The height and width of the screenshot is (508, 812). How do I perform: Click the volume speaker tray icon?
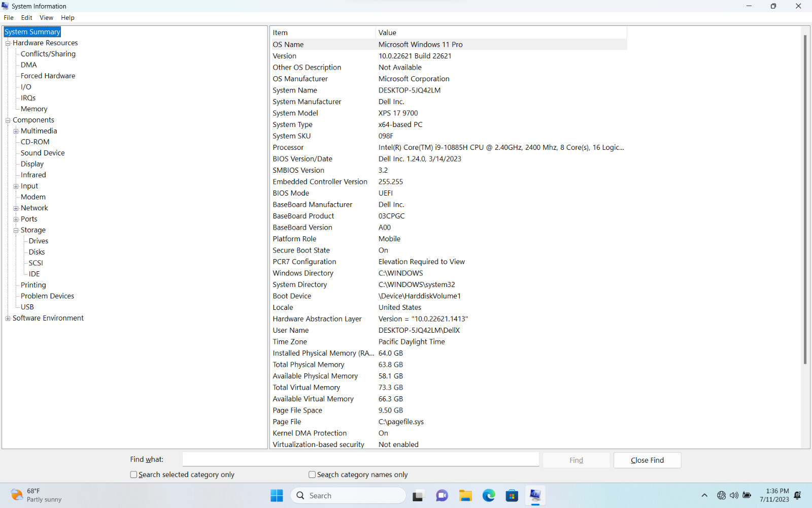point(734,495)
